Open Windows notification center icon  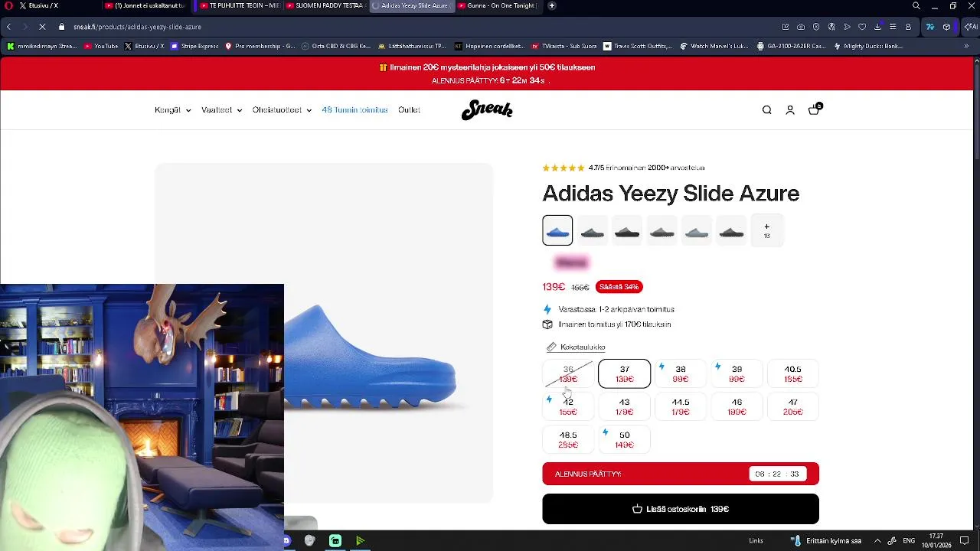point(964,540)
